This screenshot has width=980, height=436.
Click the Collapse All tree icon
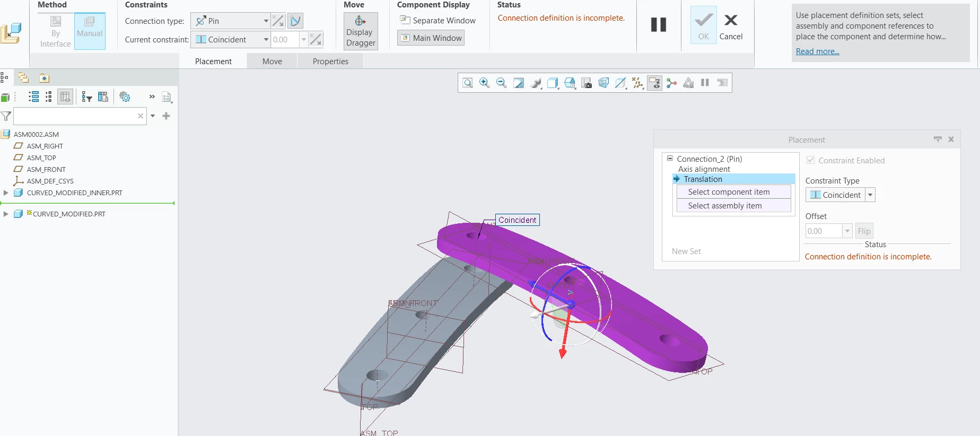(48, 97)
